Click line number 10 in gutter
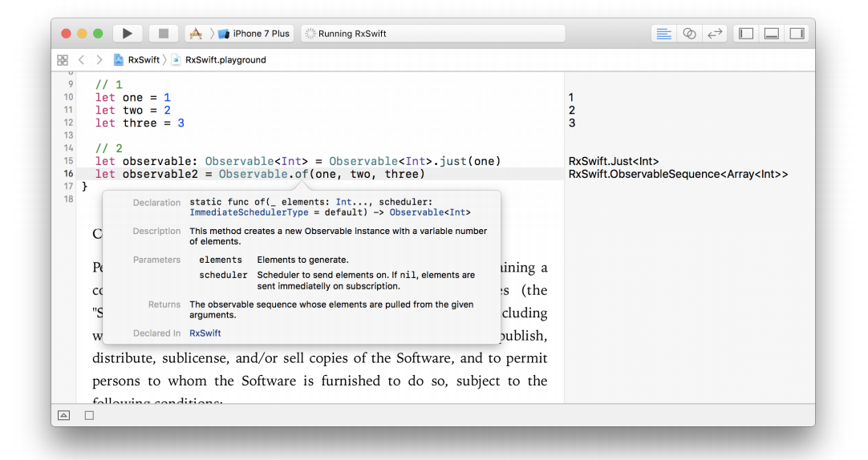 (68, 97)
